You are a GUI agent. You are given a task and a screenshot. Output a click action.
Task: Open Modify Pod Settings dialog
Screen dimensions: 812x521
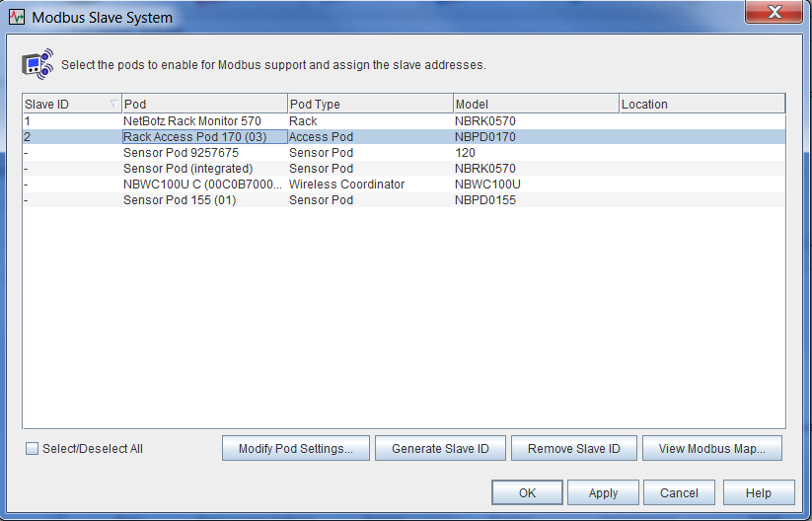click(296, 449)
